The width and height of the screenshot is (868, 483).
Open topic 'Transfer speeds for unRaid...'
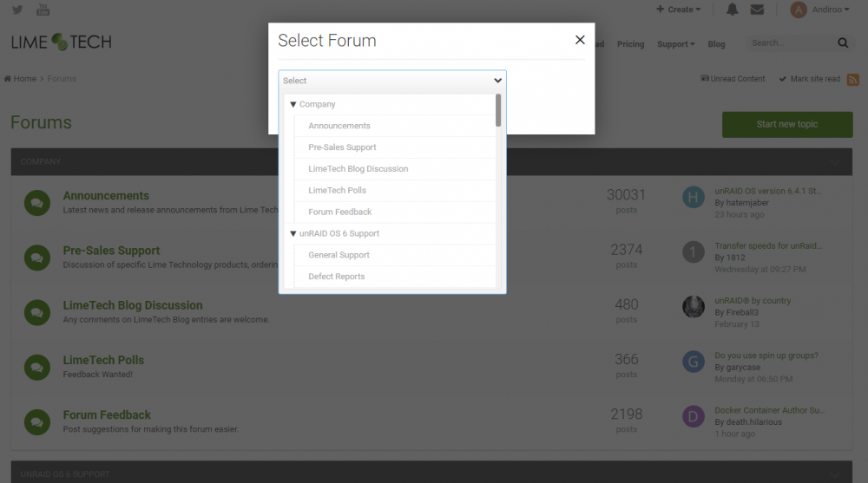click(x=768, y=245)
